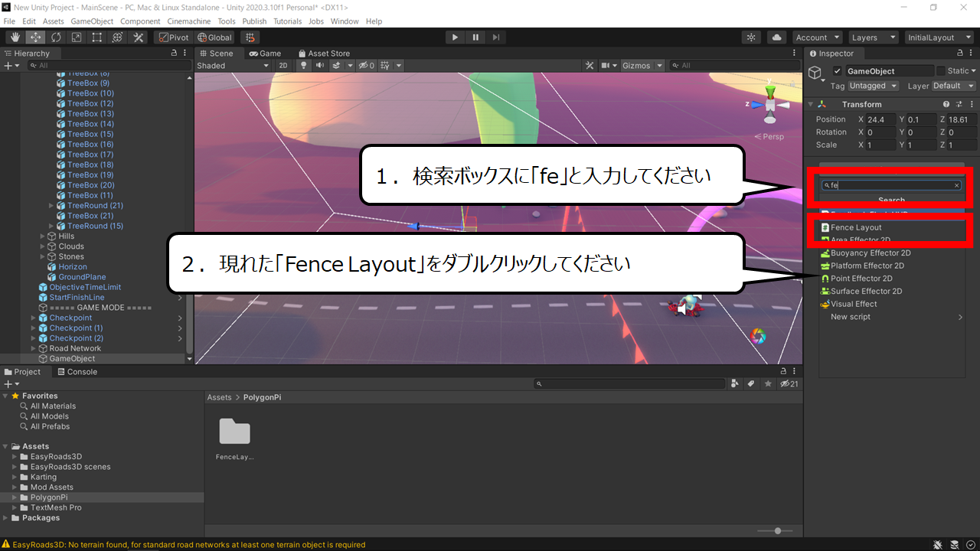
Task: Open cloud services icon
Action: point(777,37)
